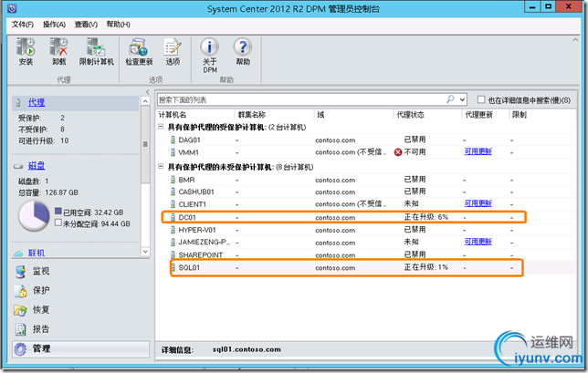Image resolution: width=588 pixels, height=373 pixels.
Task: Click the unallocated space color swatch
Action: pos(58,223)
